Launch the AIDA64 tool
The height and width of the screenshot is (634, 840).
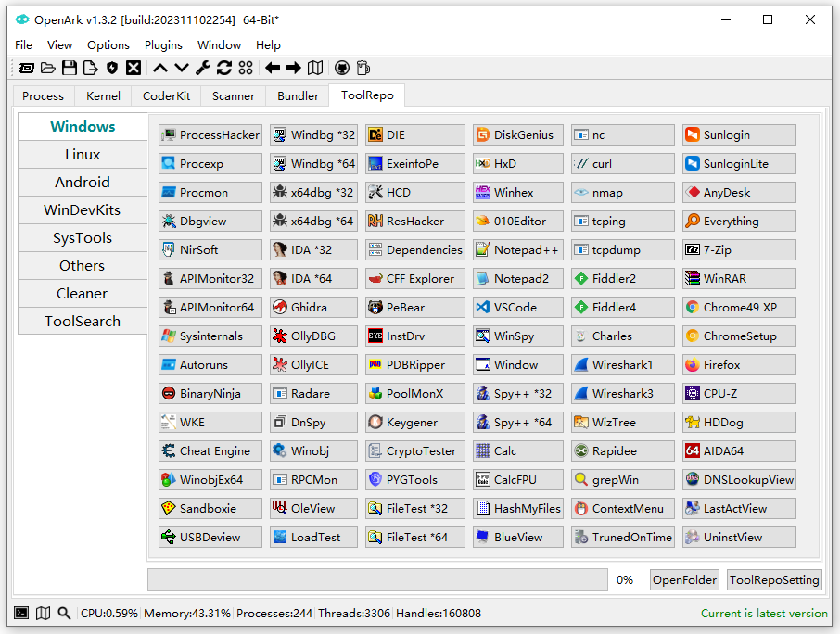pyautogui.click(x=739, y=450)
